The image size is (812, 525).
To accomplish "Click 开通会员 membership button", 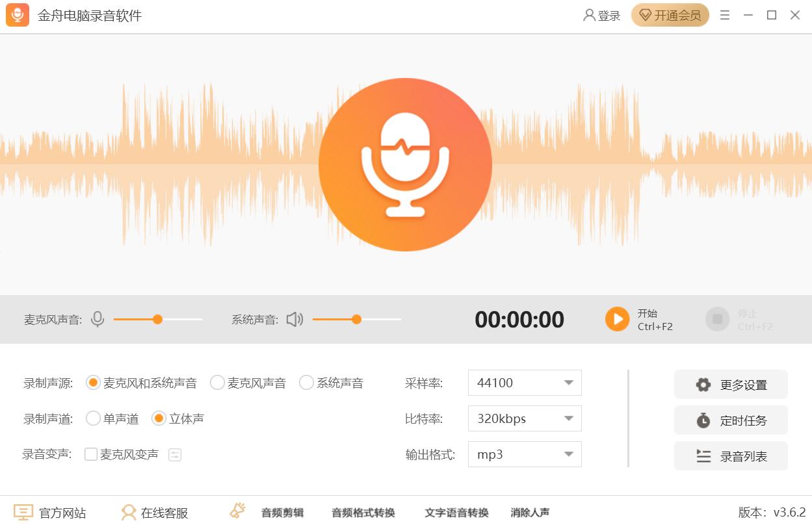I will click(670, 15).
